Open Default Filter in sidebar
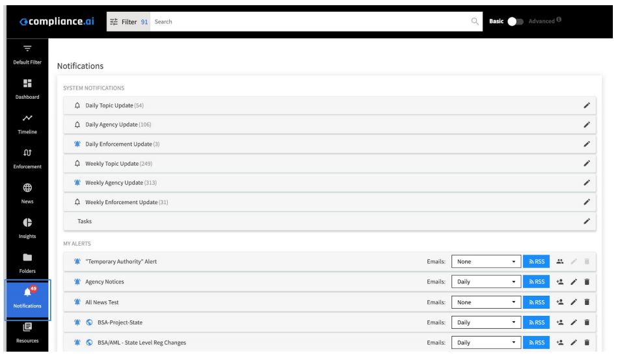 (x=27, y=54)
